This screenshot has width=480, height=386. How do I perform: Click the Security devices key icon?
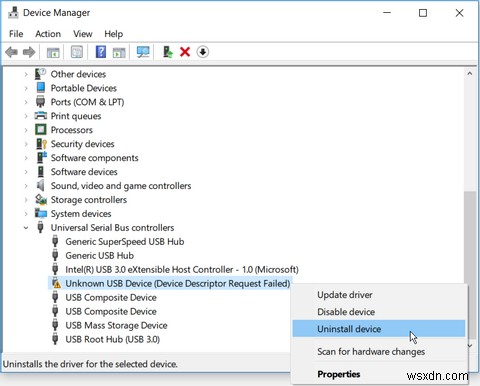click(x=41, y=144)
